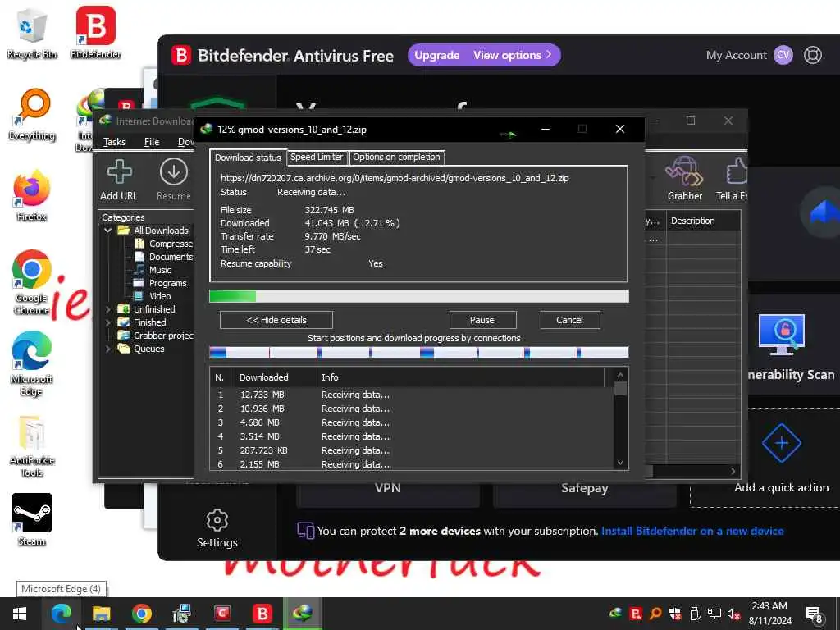This screenshot has height=630, width=840.
Task: Click Add URL in Internet Download Manager
Action: coord(119,180)
